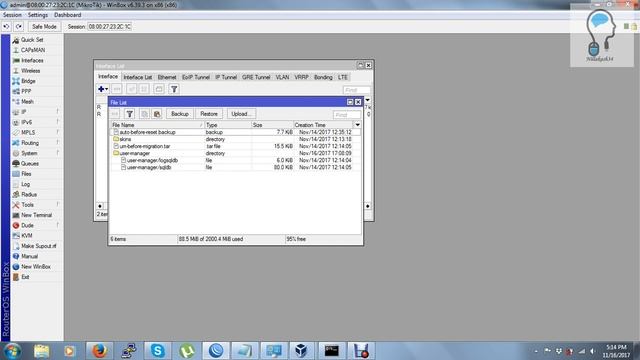The image size is (640, 360).
Task: Click the Session address field
Action: tap(109, 27)
